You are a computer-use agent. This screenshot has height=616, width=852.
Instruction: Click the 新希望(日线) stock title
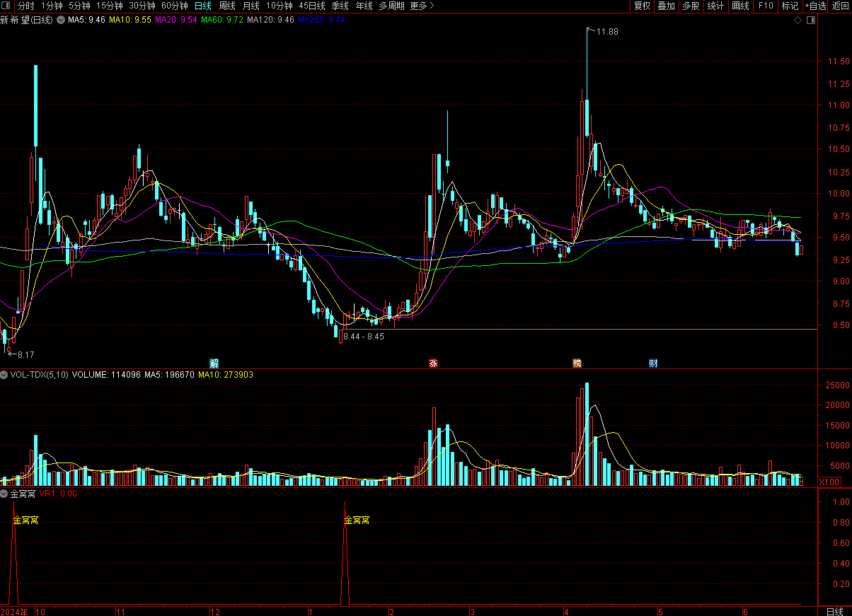pyautogui.click(x=27, y=20)
